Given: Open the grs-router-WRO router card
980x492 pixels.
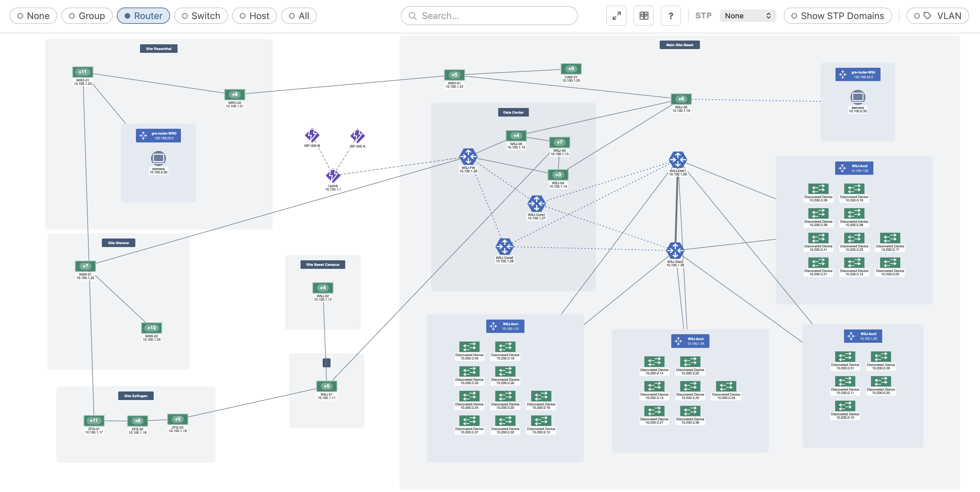Looking at the screenshot, I should tap(158, 136).
